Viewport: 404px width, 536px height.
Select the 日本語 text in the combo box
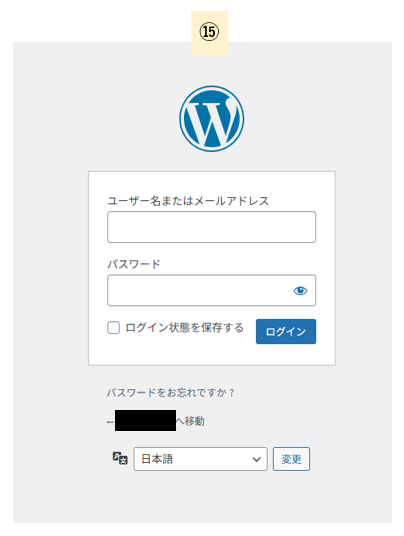click(x=157, y=459)
